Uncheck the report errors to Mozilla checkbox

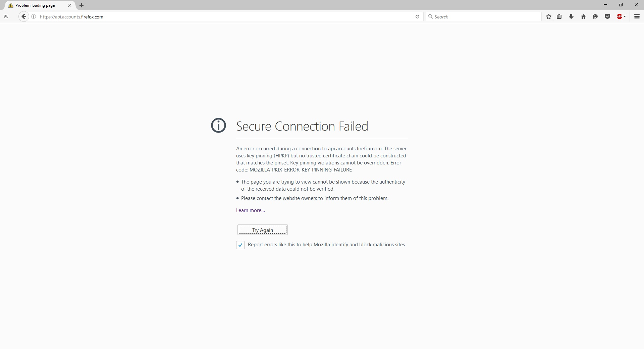[240, 245]
